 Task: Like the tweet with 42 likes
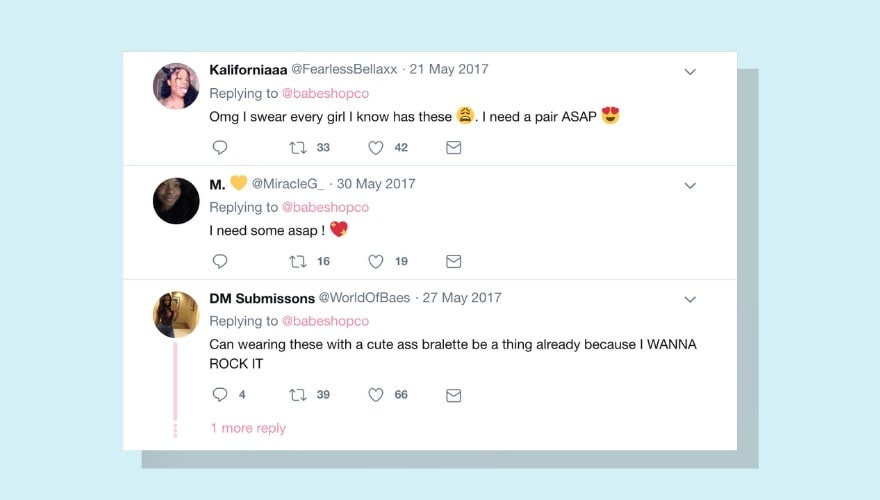[376, 148]
